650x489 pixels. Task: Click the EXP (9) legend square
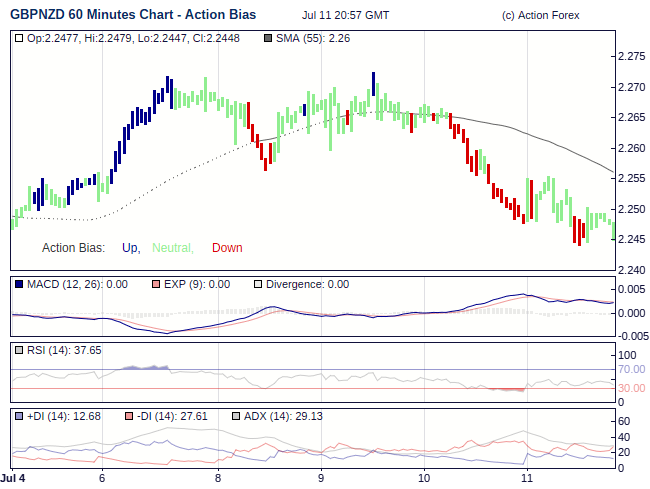click(x=155, y=284)
